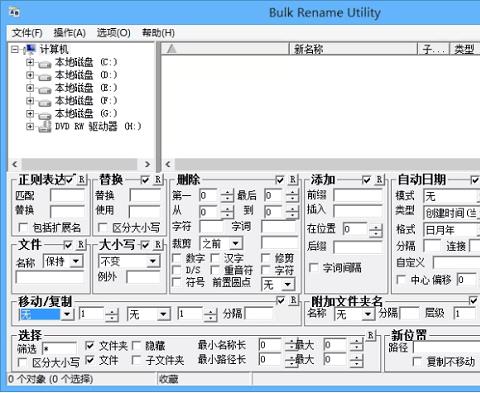The height and width of the screenshot is (393, 480).
Task: Click the Regex 匹配 input field
Action: pos(68,195)
